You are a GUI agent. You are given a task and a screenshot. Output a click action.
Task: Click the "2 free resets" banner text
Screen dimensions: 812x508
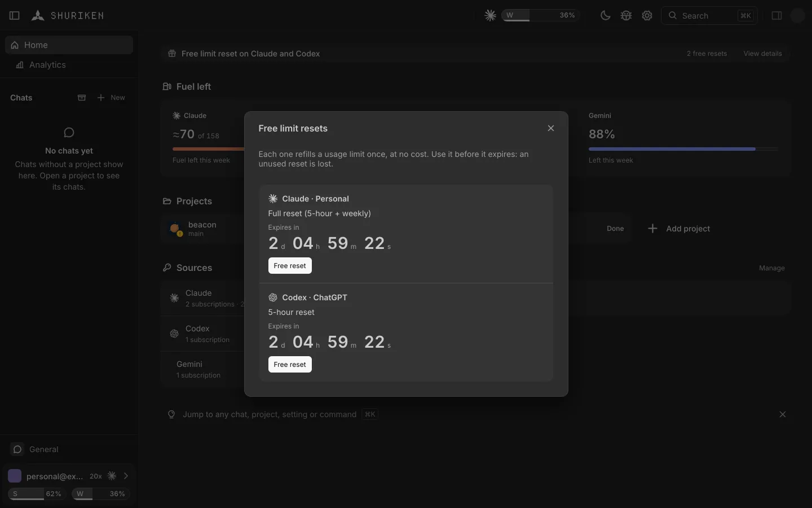pos(707,54)
